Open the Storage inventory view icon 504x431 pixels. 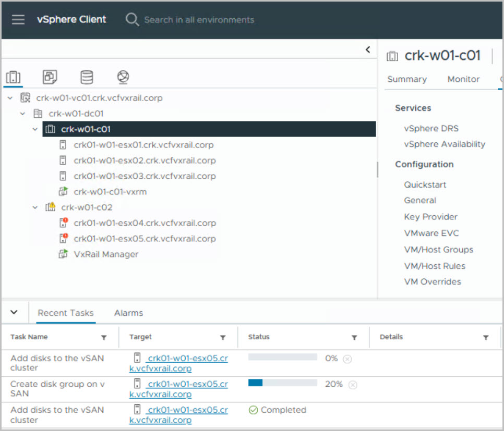pyautogui.click(x=87, y=77)
